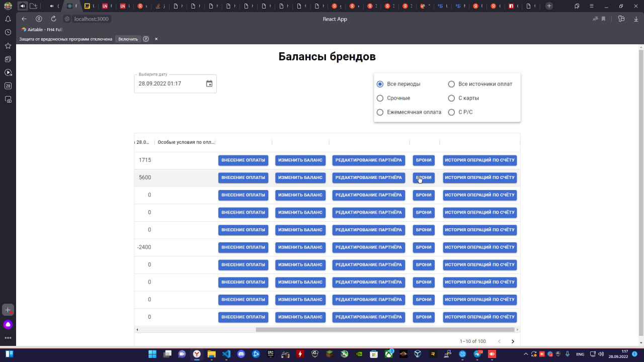The height and width of the screenshot is (362, 644).
Task: Click the table's horizontal scrollbar thumb
Action: 385,330
